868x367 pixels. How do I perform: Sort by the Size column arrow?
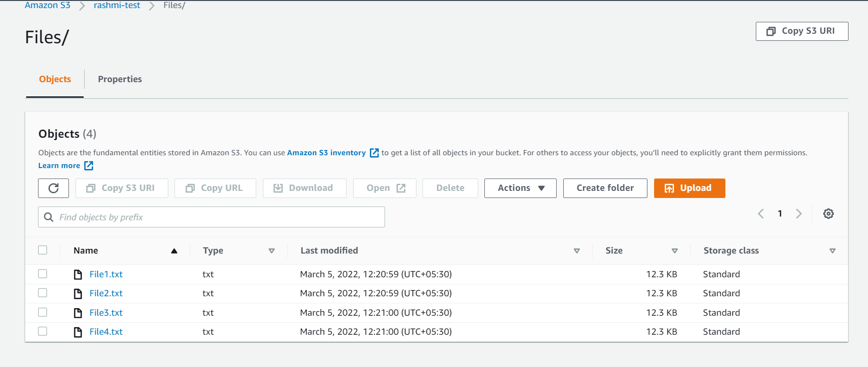(x=674, y=251)
